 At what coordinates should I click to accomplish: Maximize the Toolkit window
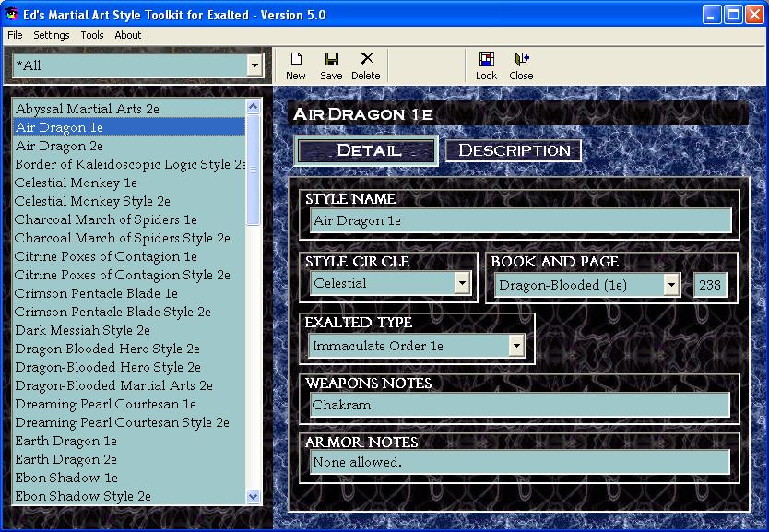click(733, 14)
